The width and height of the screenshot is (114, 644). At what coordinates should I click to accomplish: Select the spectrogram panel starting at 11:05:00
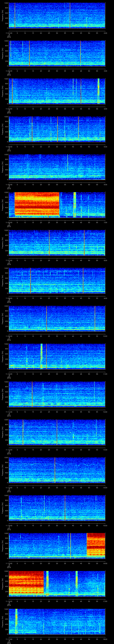57,167
